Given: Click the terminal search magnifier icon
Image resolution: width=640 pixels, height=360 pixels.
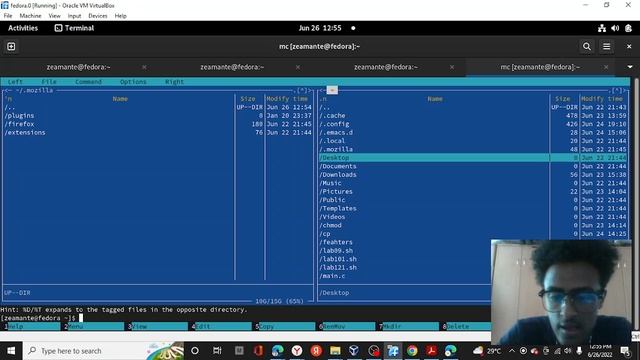Looking at the screenshot, I should pyautogui.click(x=587, y=47).
